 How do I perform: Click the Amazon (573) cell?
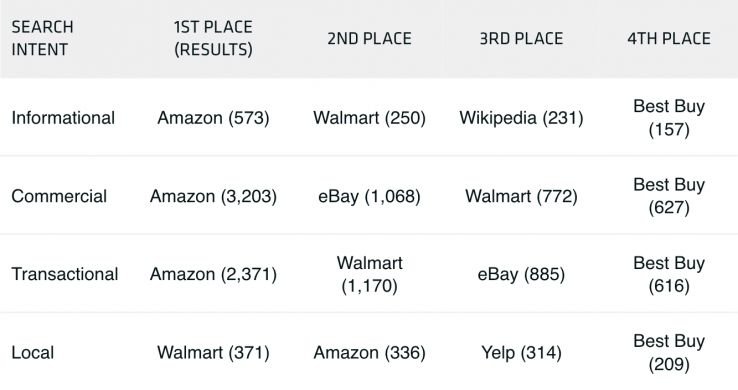213,118
